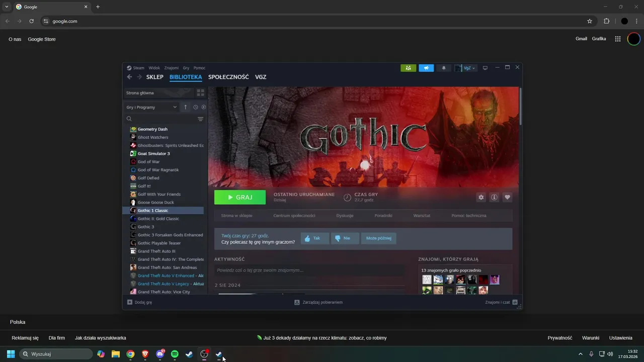Viewport: 644px width, 362px height.
Task: Add Gothic to favorites heart icon
Action: pyautogui.click(x=507, y=198)
